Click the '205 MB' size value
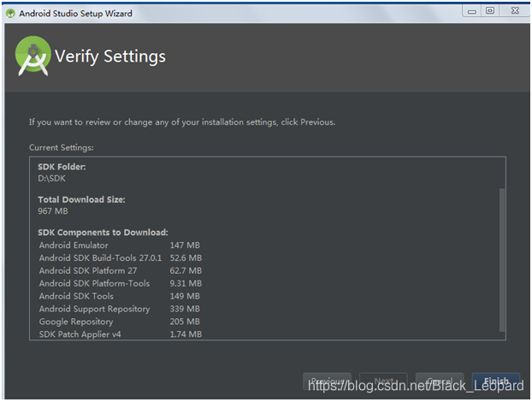The width and height of the screenshot is (532, 402). (x=185, y=322)
